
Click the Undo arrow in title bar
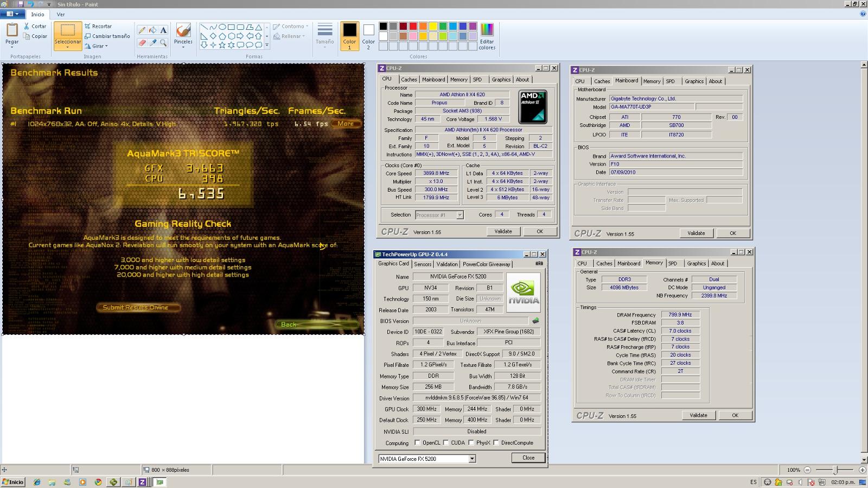click(x=31, y=4)
